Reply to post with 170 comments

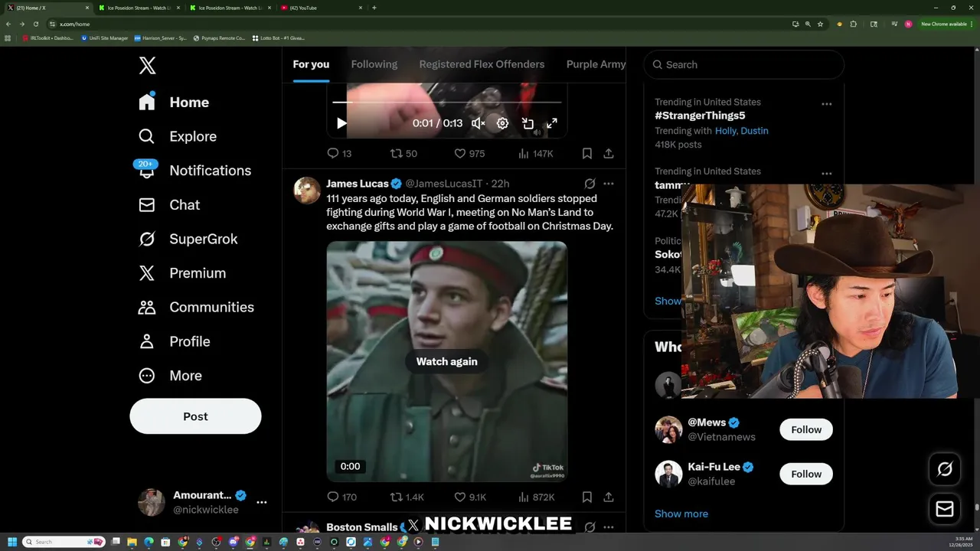click(341, 497)
